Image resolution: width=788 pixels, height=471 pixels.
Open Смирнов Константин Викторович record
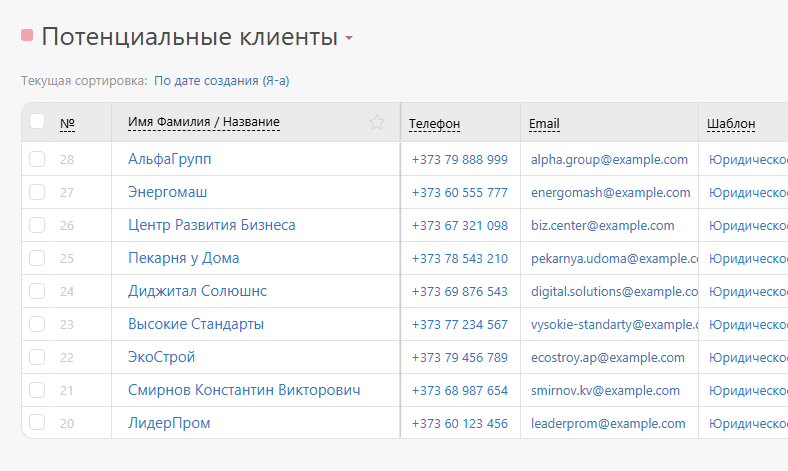[x=244, y=390]
